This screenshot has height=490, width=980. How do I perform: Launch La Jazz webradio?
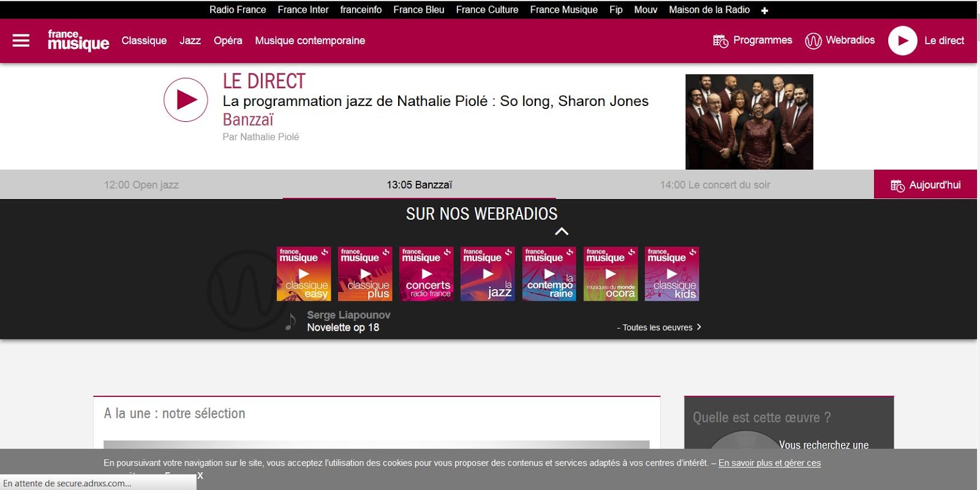(x=488, y=274)
